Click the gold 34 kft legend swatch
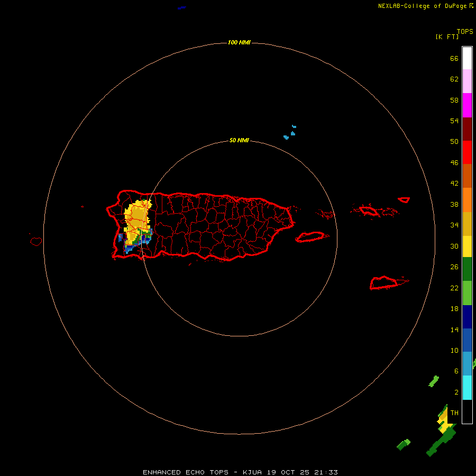Viewport: 476px width, 476px height. click(467, 224)
